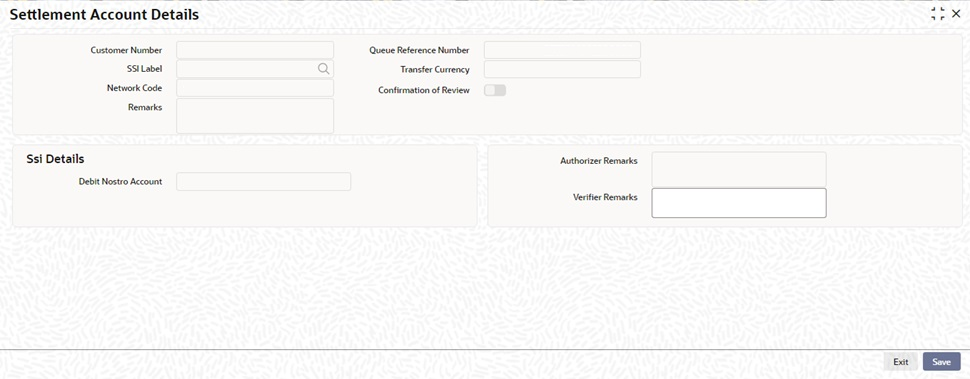Click the Customer Number label
This screenshot has width=970, height=379.
[126, 50]
